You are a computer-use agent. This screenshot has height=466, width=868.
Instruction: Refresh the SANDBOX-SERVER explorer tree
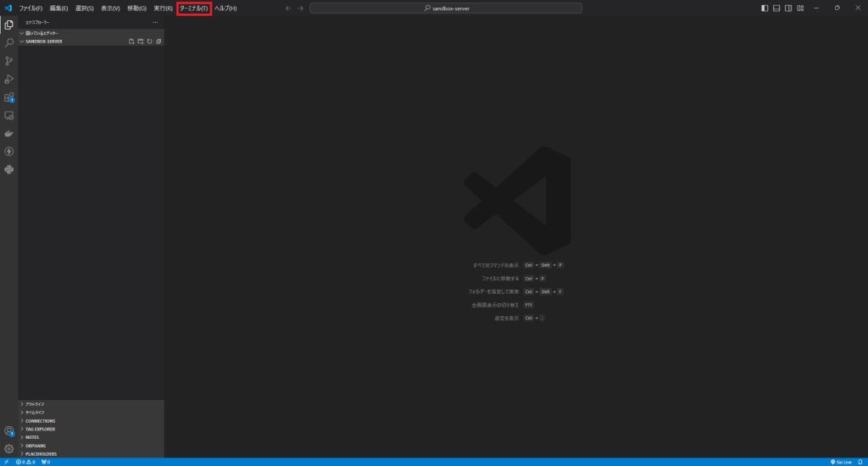click(149, 41)
